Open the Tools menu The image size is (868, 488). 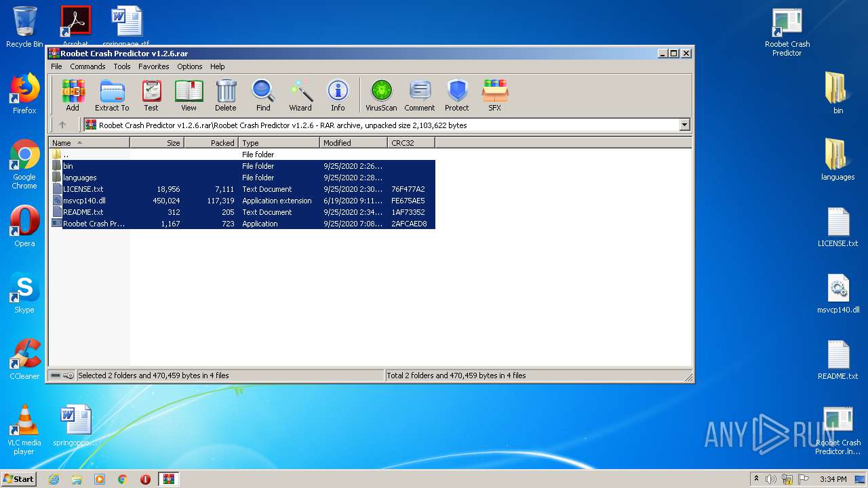(x=122, y=66)
